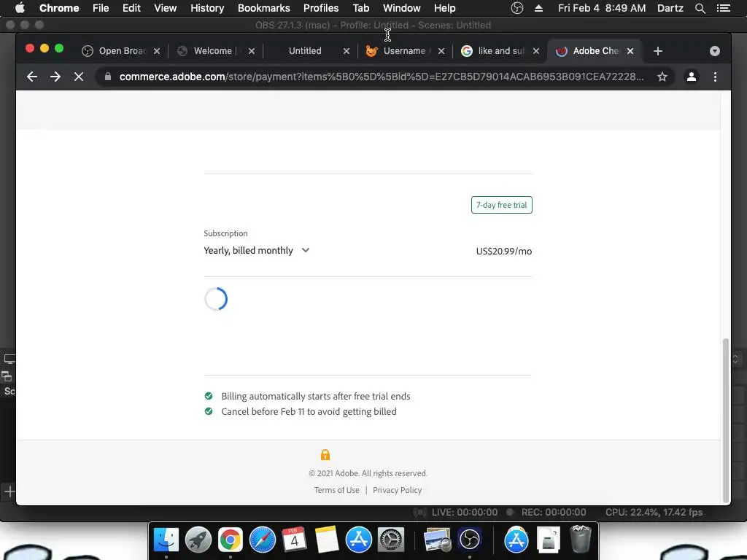The width and height of the screenshot is (747, 560).
Task: Close the Welcome tab
Action: coord(252,51)
